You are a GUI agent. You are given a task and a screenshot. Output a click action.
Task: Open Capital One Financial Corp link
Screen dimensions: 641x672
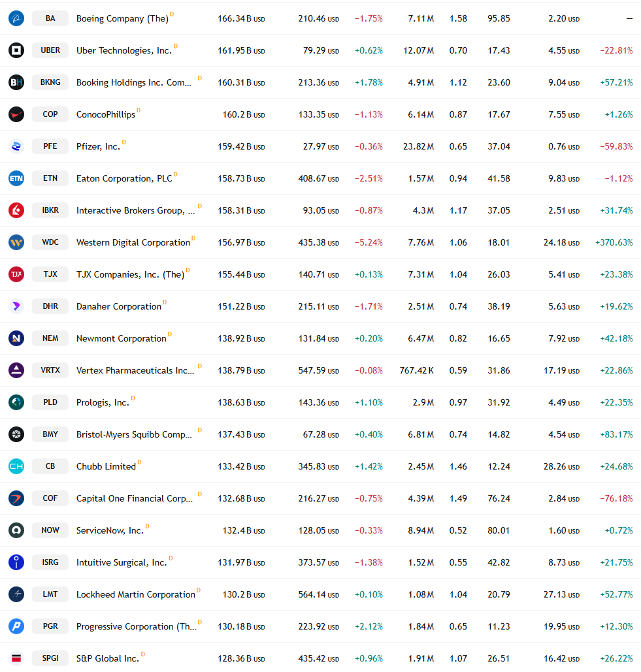tap(135, 499)
